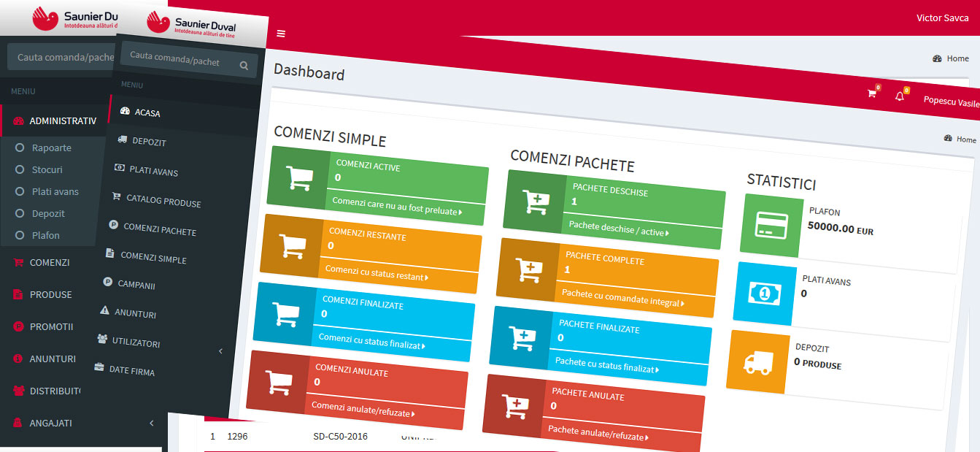980x452 pixels.
Task: Click the notification bell icon
Action: coord(900,96)
